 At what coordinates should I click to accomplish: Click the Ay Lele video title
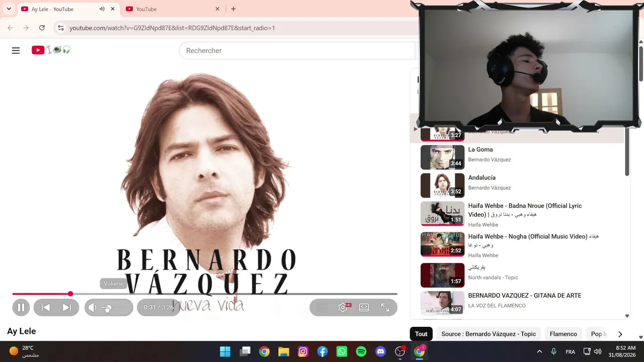click(x=22, y=331)
